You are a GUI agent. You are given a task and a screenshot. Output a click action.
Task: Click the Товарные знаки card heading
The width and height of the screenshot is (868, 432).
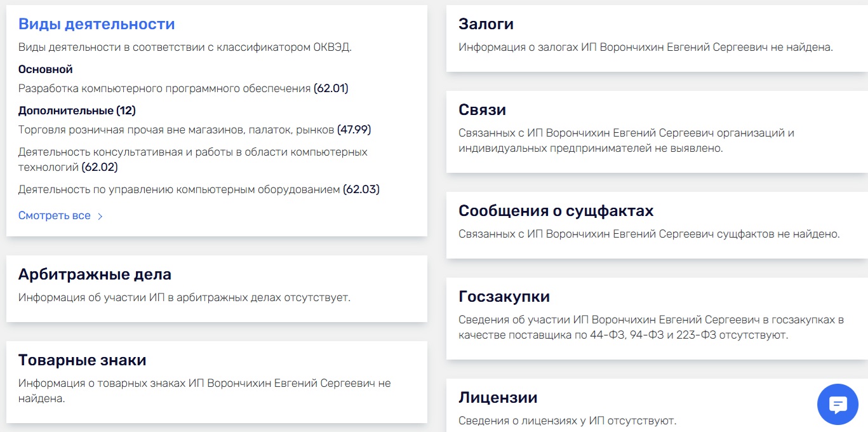tap(83, 360)
